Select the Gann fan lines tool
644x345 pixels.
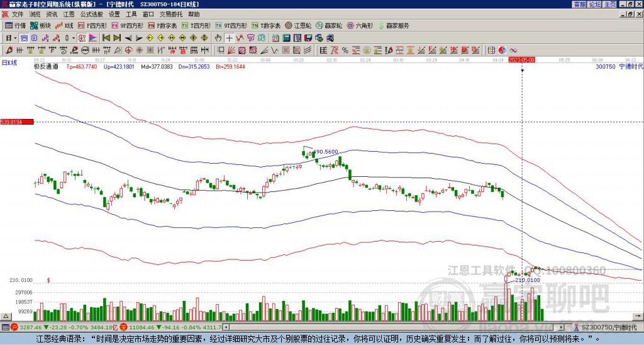231,50
